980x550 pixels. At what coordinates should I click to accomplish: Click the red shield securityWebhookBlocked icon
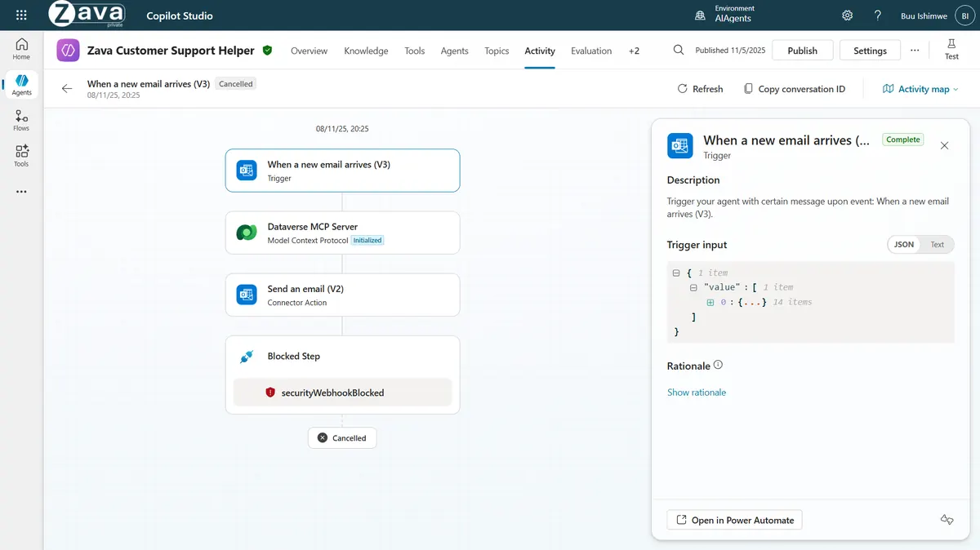(x=270, y=393)
